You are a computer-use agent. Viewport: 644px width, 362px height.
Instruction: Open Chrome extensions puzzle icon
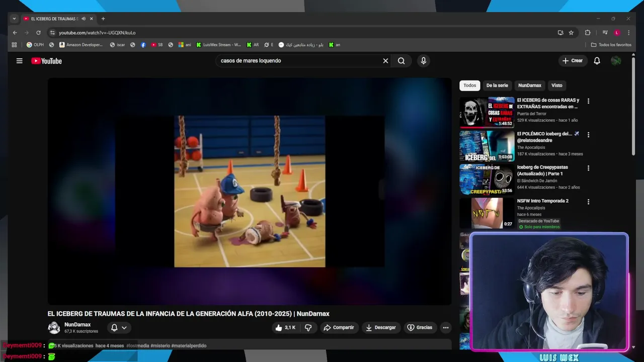(x=587, y=33)
